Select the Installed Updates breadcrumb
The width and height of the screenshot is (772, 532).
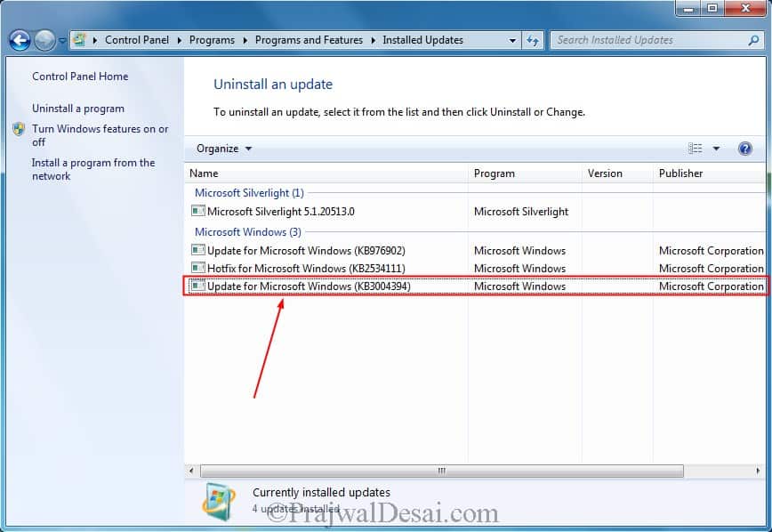(423, 40)
